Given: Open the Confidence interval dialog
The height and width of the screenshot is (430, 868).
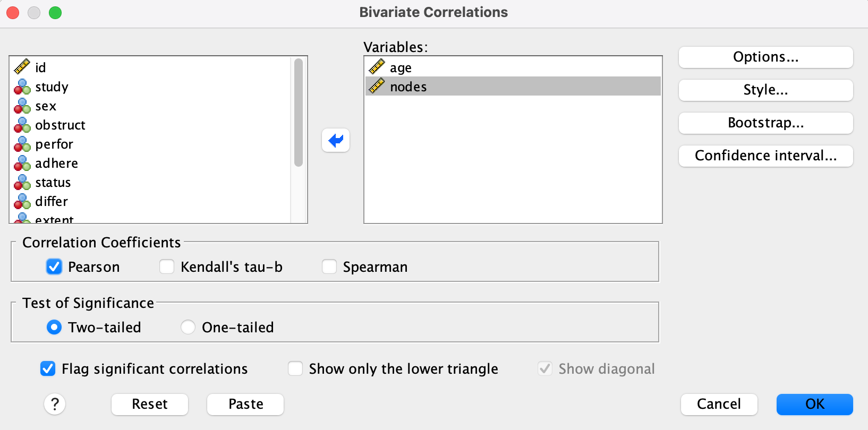Looking at the screenshot, I should (765, 156).
